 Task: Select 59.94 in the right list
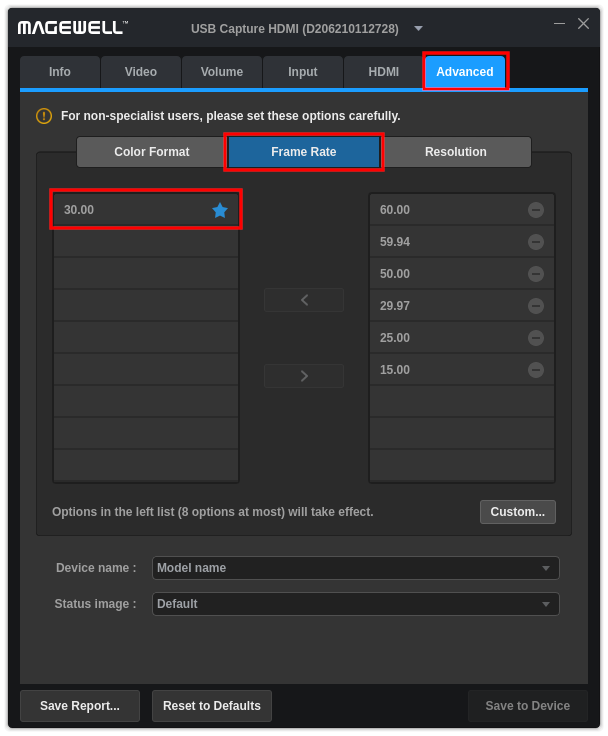[x=462, y=242]
